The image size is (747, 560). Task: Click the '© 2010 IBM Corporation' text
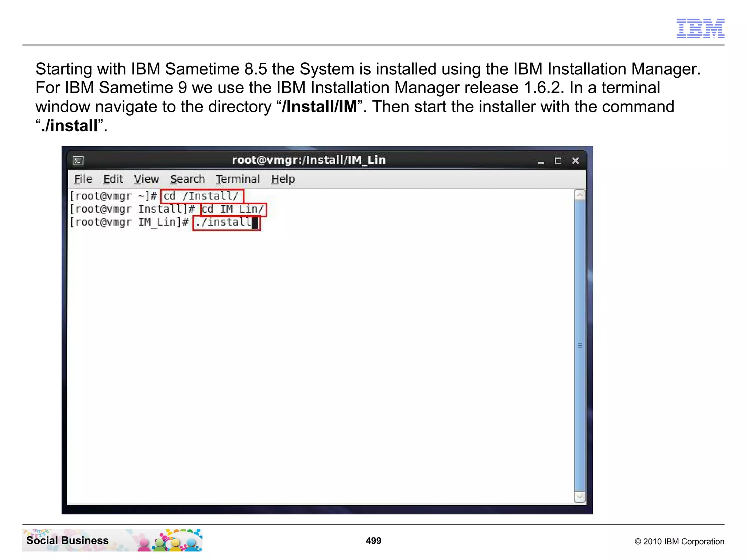pyautogui.click(x=680, y=541)
